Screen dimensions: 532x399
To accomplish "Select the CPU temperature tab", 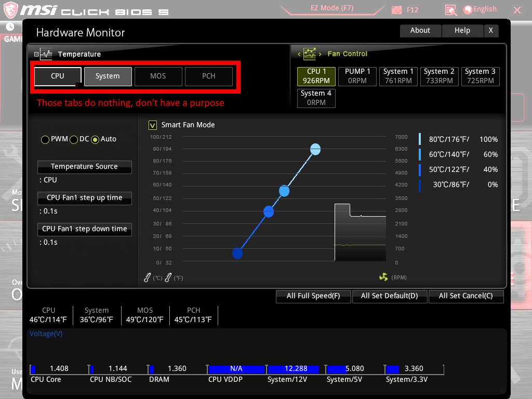I will 58,76.
